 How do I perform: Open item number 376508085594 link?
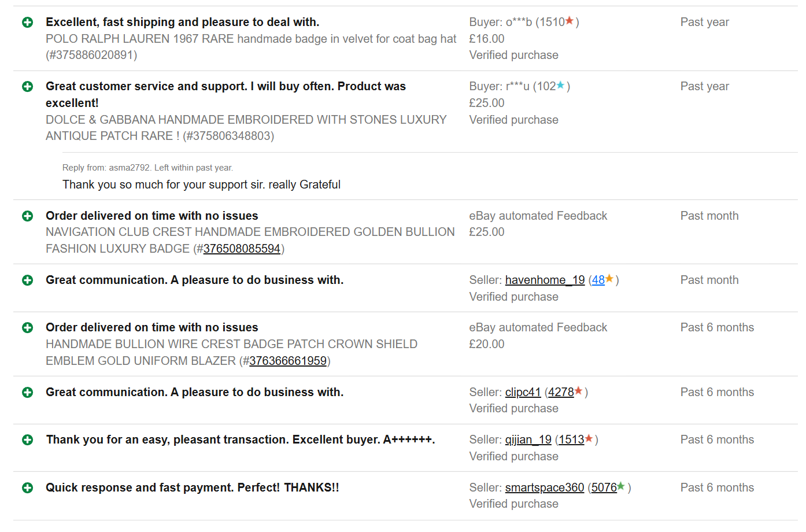(x=242, y=249)
